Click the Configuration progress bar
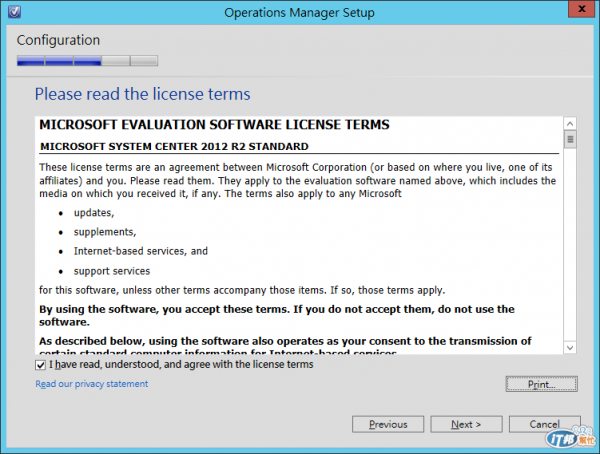600x454 pixels. (87, 61)
